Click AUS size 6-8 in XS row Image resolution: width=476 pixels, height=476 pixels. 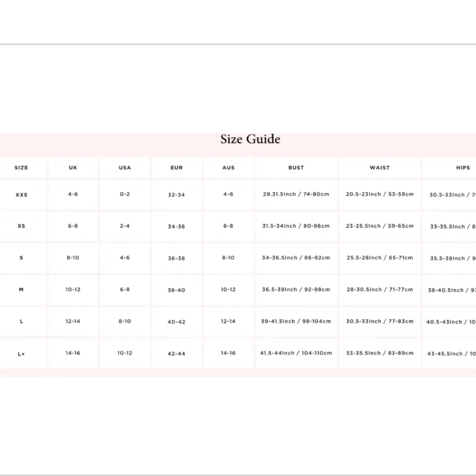228,226
